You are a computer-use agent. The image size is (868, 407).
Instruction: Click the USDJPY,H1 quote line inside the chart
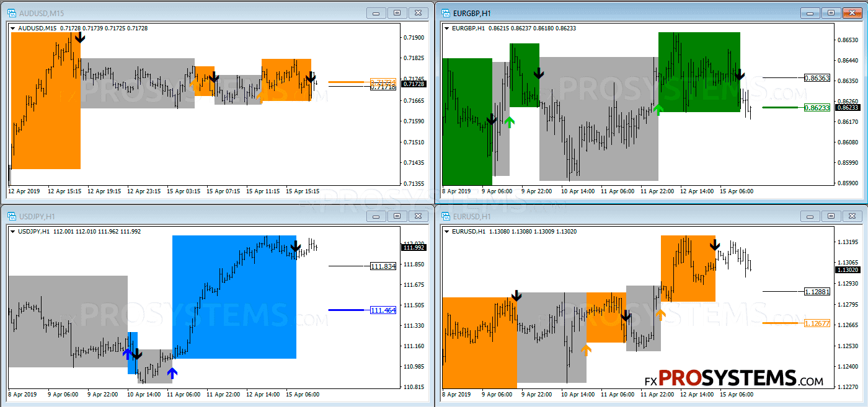80,231
